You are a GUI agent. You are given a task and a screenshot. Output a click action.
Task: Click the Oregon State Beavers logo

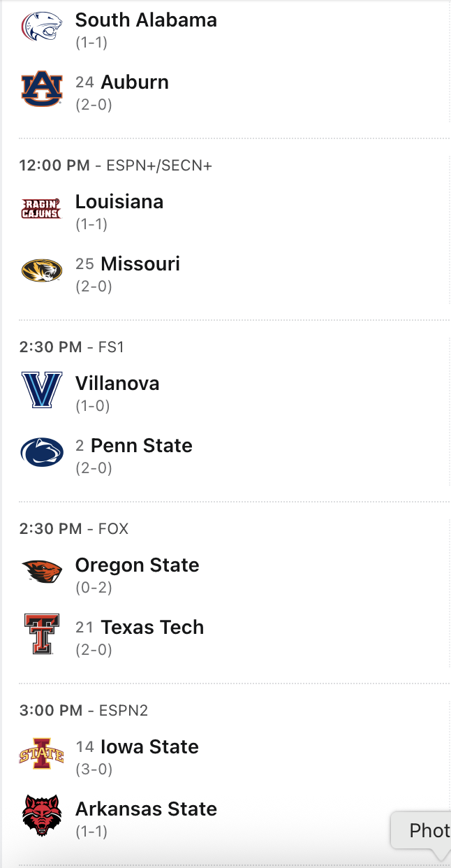[41, 572]
